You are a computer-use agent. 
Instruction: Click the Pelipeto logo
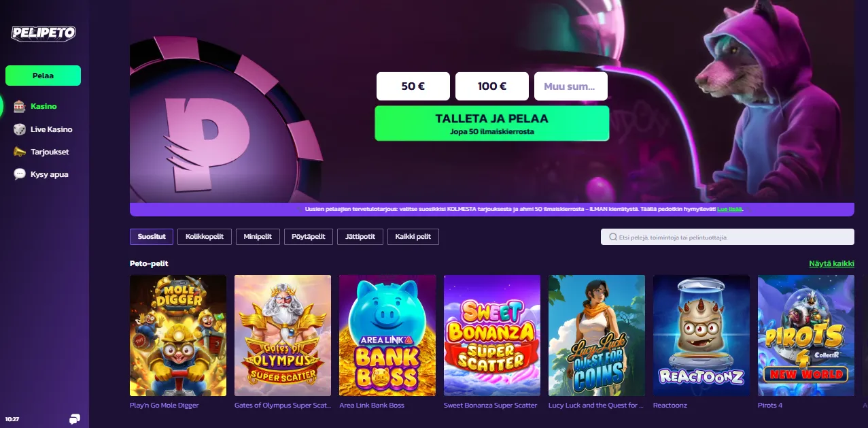pos(44,33)
